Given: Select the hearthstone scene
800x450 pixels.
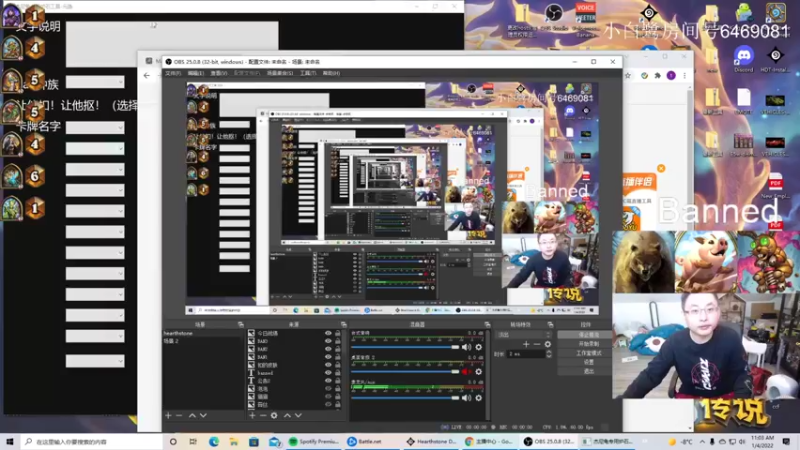Looking at the screenshot, I should 203,333.
